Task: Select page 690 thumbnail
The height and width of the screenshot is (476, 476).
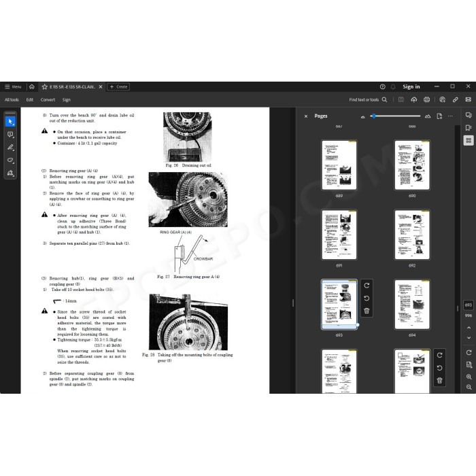Action: 412,165
